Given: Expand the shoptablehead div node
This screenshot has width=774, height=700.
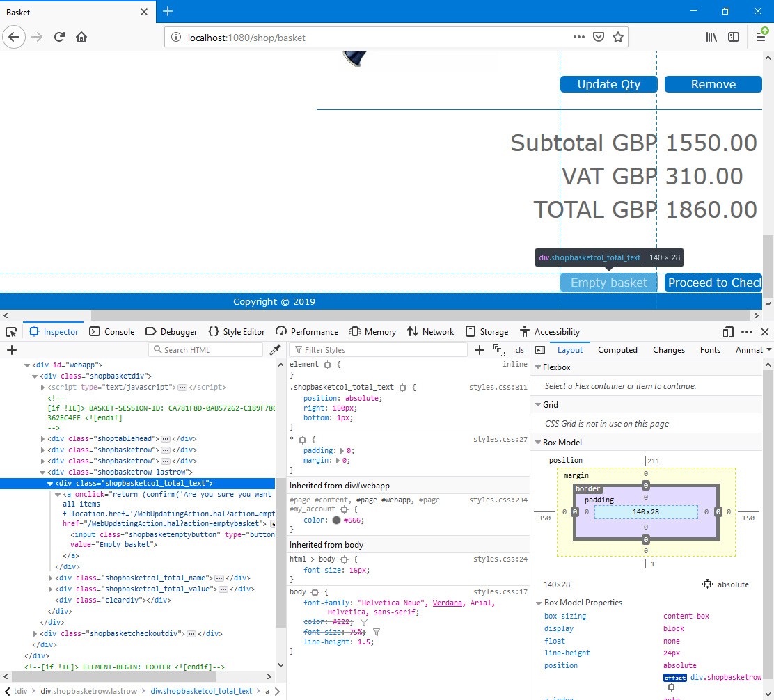Looking at the screenshot, I should [42, 439].
